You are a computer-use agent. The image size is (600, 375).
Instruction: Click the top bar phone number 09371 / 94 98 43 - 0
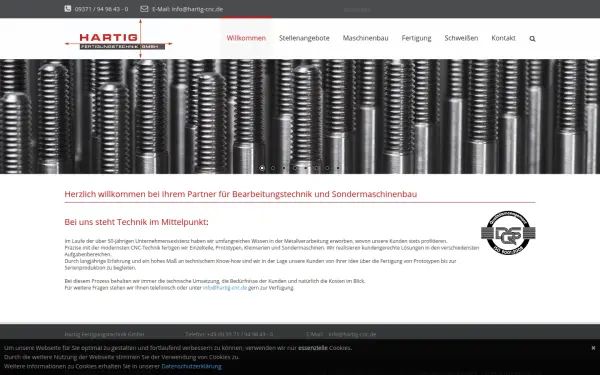[x=101, y=9]
